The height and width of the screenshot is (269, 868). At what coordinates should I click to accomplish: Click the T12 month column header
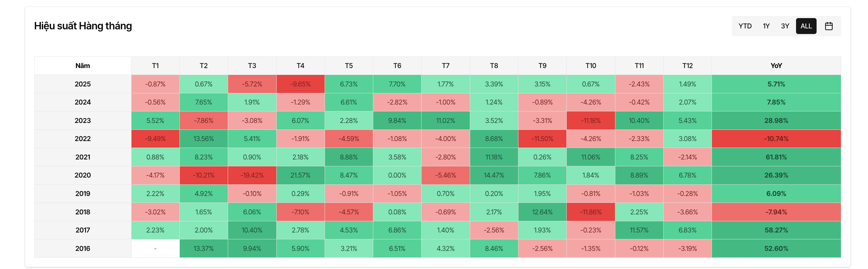(x=687, y=66)
